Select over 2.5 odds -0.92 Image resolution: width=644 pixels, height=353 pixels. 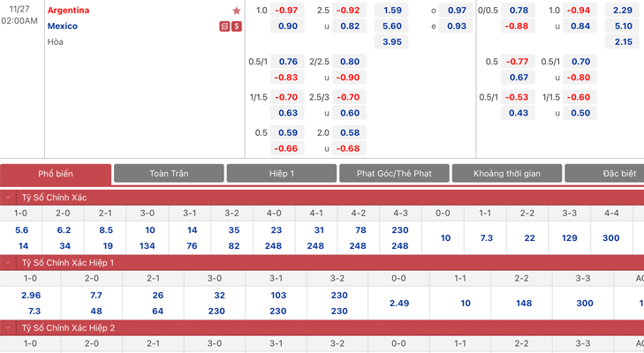pyautogui.click(x=349, y=11)
